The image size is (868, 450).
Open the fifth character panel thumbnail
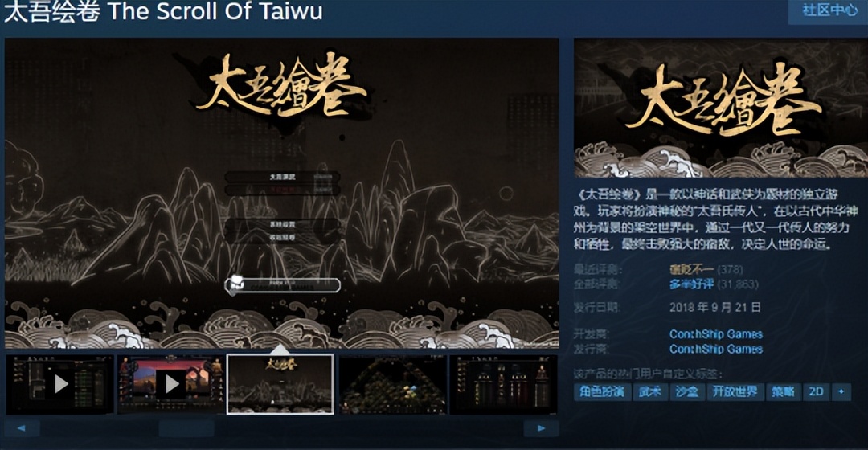pyautogui.click(x=504, y=384)
